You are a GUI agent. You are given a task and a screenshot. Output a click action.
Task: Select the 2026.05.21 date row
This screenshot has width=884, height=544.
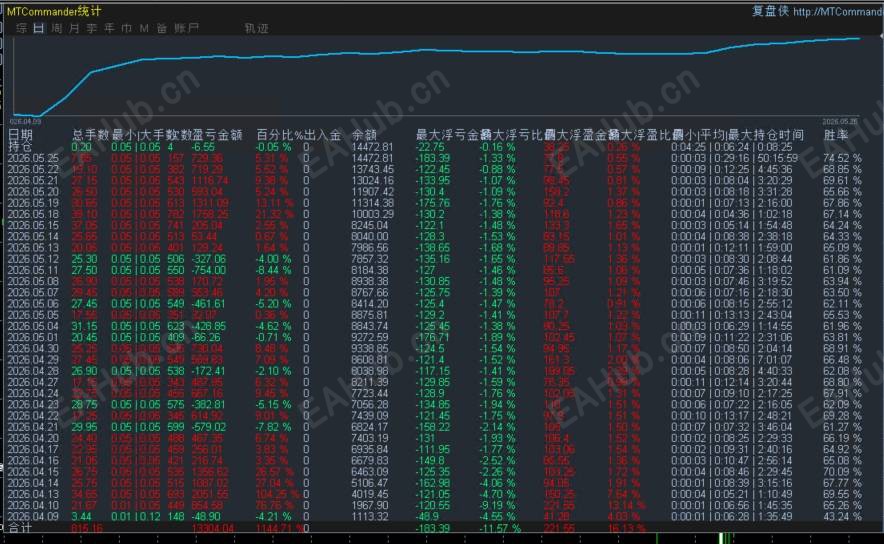[x=33, y=180]
